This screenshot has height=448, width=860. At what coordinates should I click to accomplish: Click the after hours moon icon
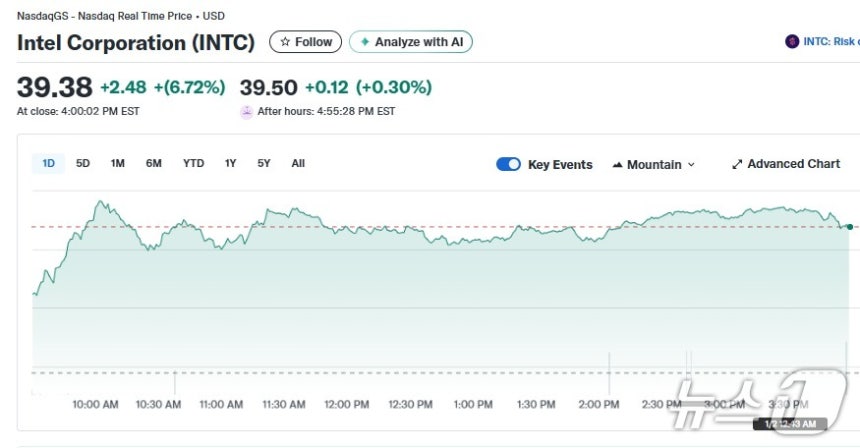point(246,111)
